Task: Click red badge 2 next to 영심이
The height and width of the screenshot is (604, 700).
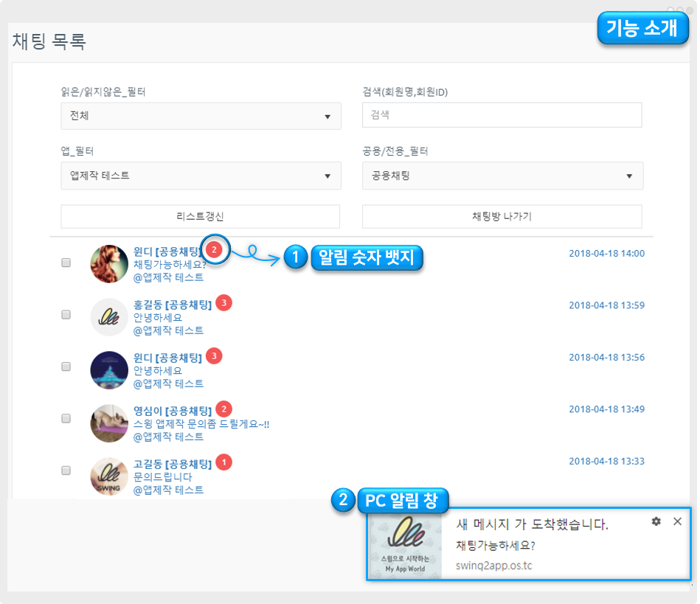Action: pos(224,409)
